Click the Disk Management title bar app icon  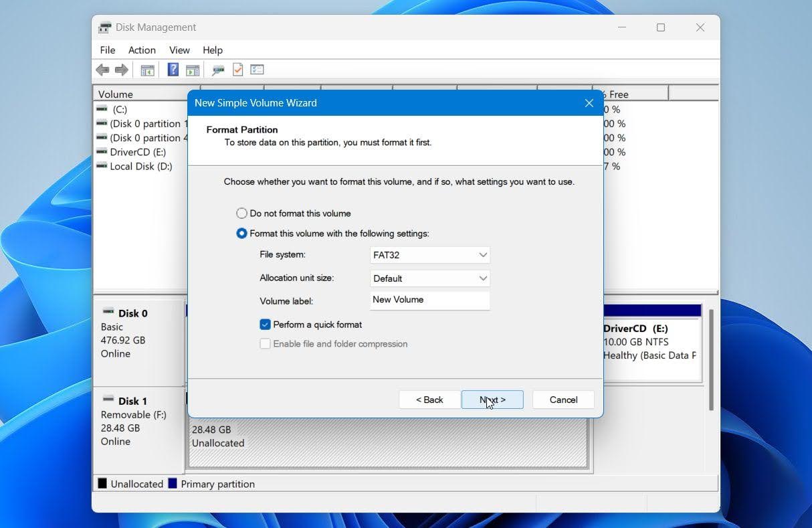104,27
